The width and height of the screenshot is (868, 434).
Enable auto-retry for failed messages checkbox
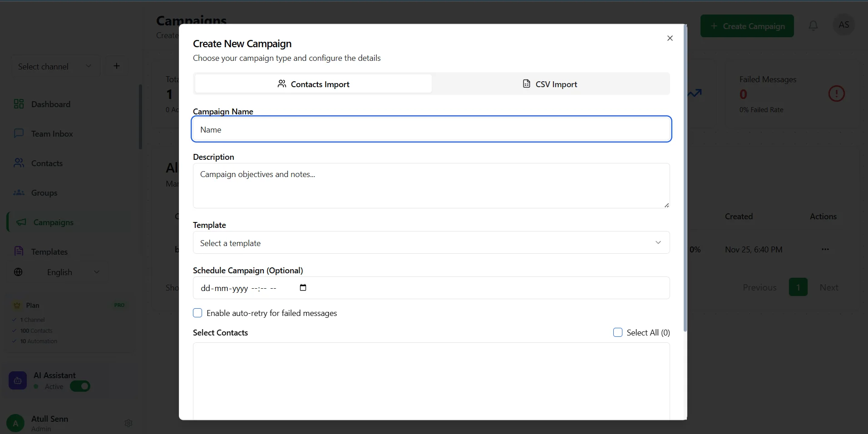point(197,313)
